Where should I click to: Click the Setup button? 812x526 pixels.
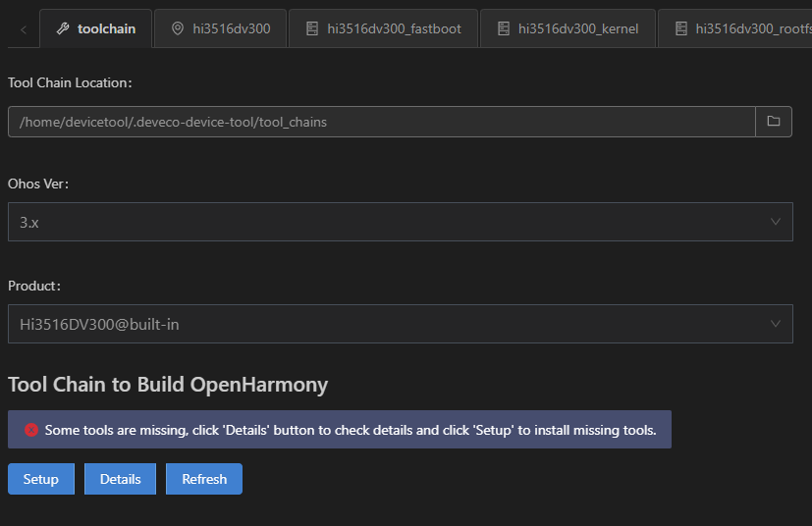click(x=41, y=479)
